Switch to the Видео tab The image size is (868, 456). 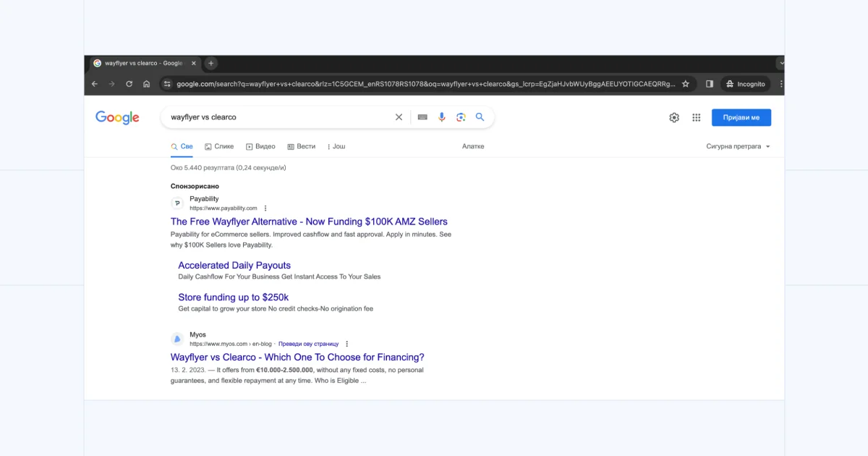point(260,146)
